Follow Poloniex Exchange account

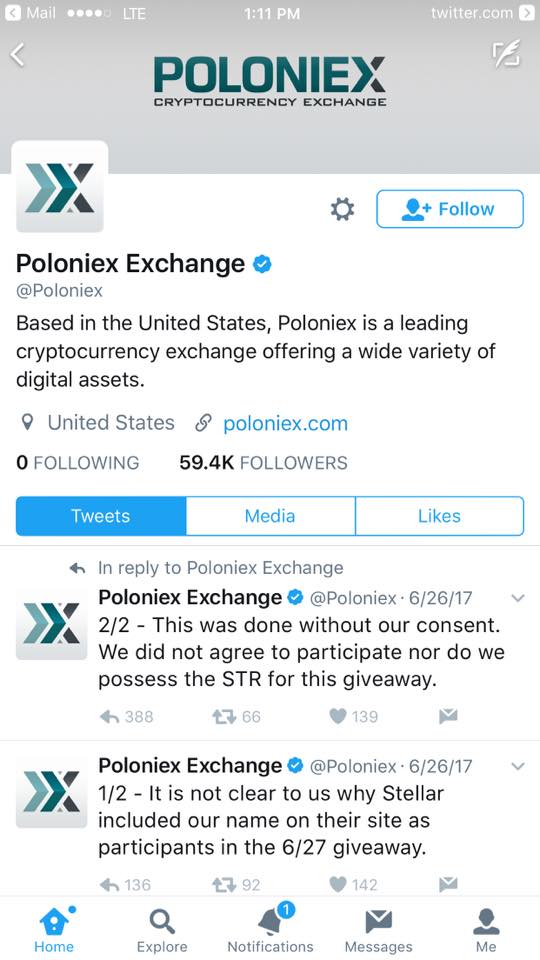tap(450, 209)
